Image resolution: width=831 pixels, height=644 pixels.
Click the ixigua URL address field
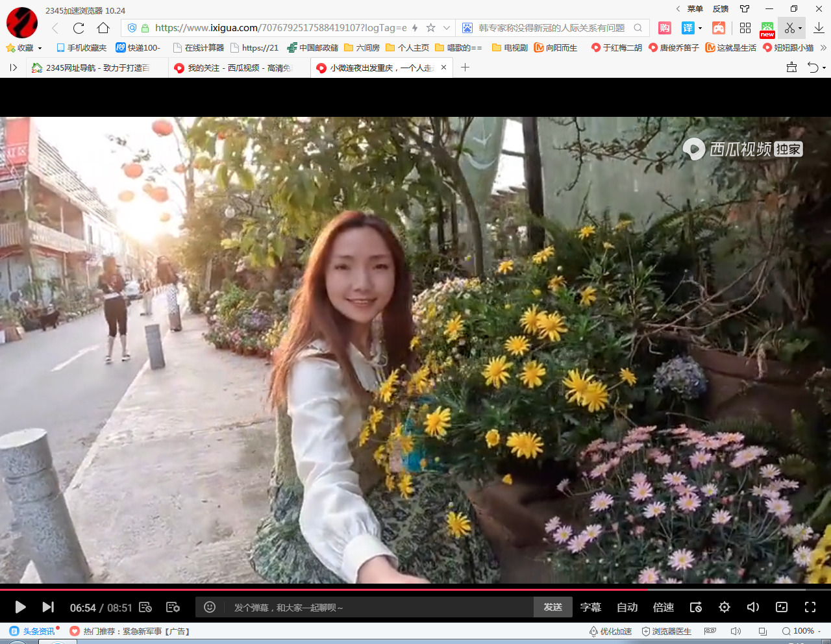click(280, 28)
